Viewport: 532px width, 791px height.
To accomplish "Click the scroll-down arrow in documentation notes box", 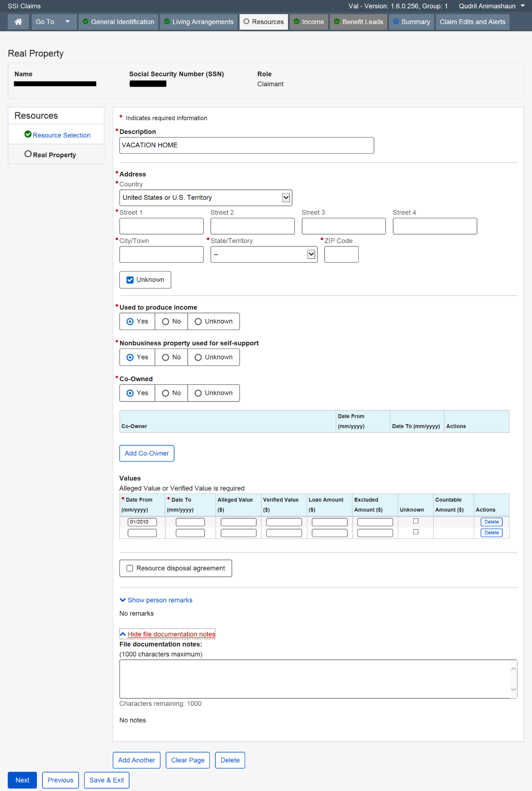I will (x=514, y=690).
